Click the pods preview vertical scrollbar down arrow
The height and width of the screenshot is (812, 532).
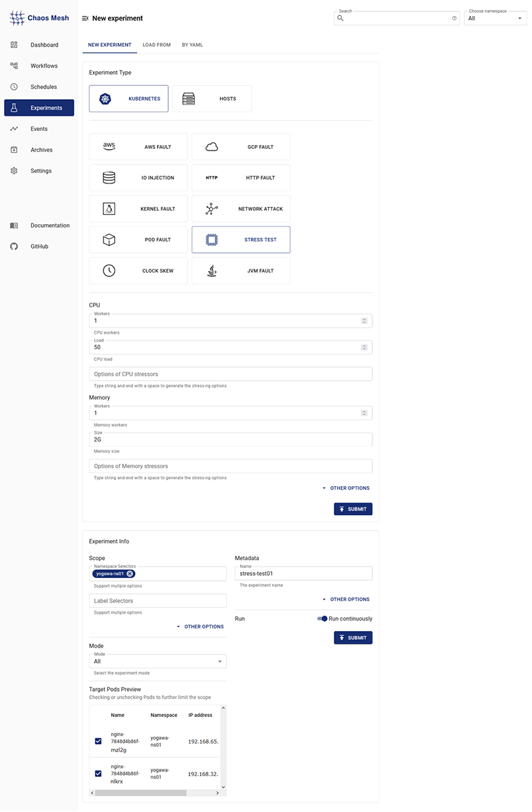coord(223,787)
